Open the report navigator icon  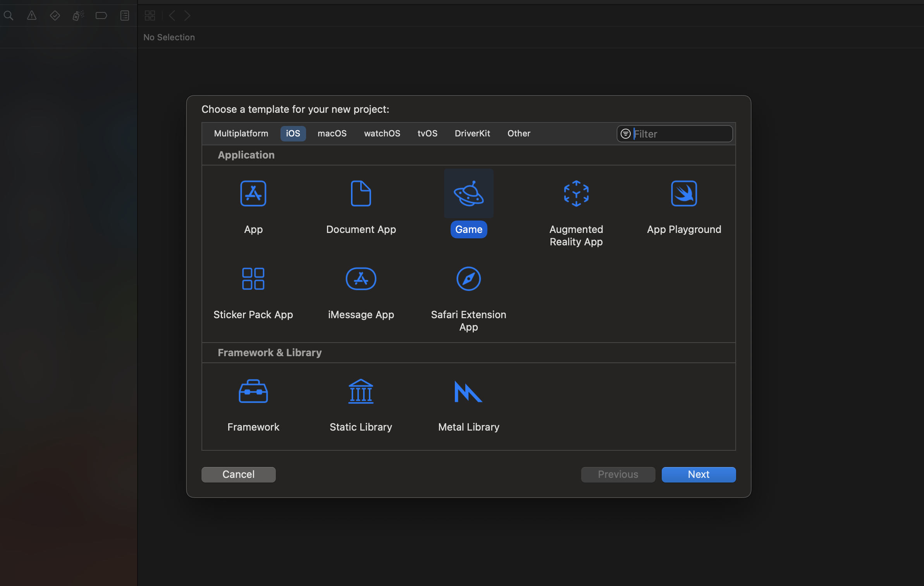coord(124,16)
